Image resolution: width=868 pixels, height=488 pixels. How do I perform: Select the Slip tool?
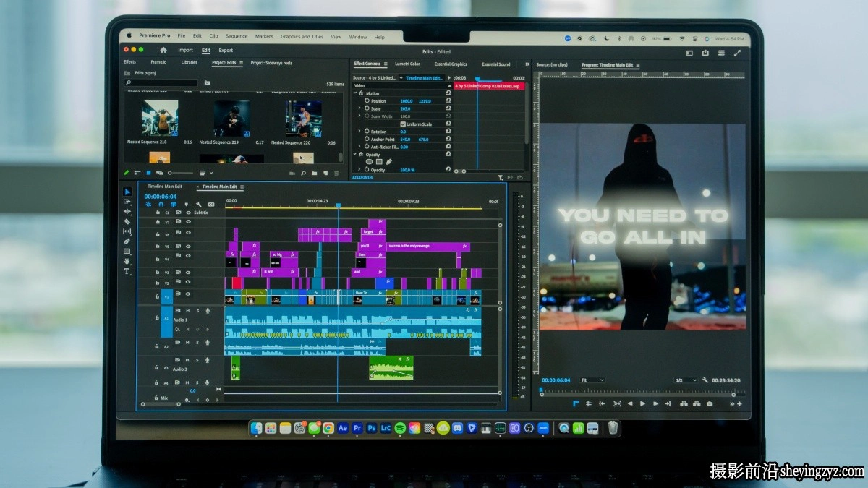coord(127,231)
